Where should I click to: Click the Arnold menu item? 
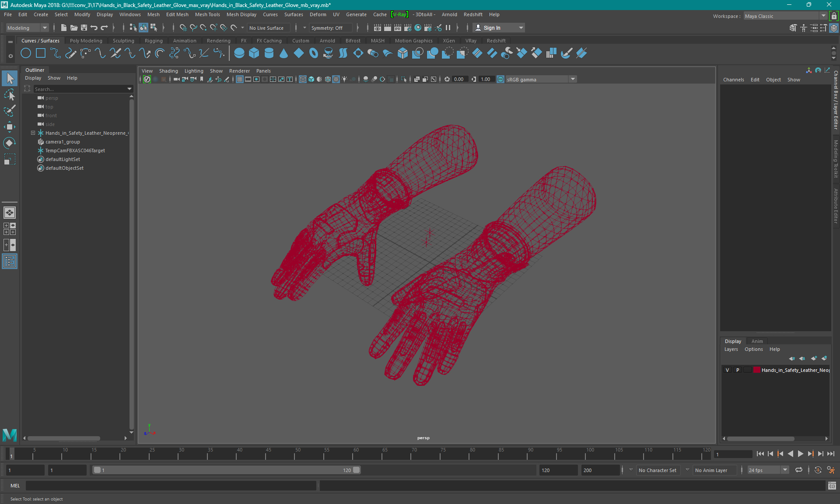(449, 14)
